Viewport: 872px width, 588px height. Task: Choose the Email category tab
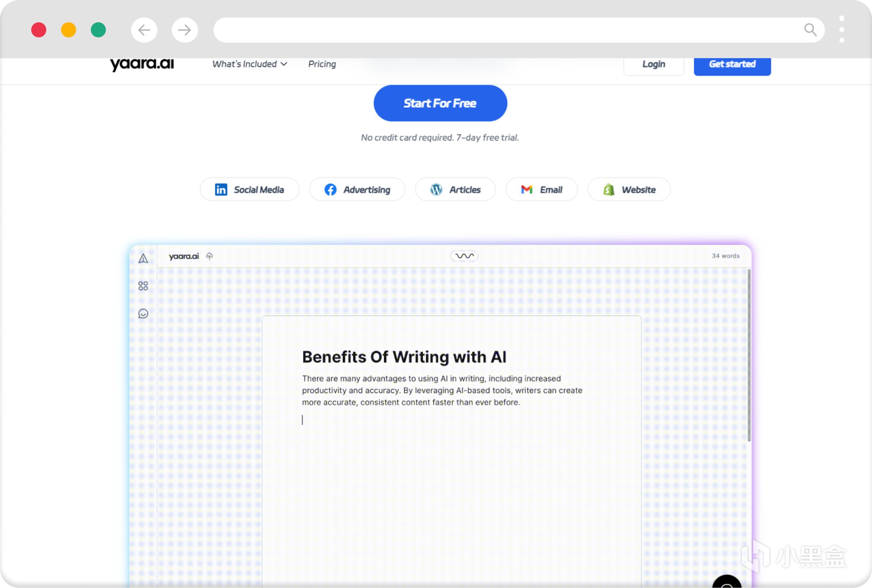542,190
